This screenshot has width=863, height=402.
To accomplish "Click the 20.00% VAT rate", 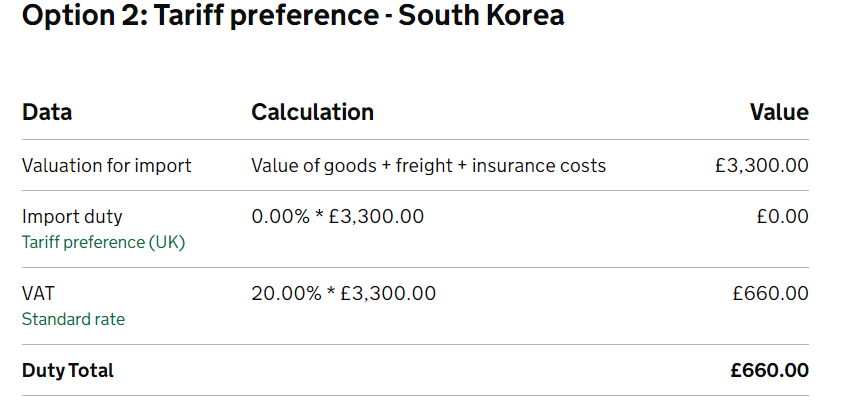I will pos(284,293).
